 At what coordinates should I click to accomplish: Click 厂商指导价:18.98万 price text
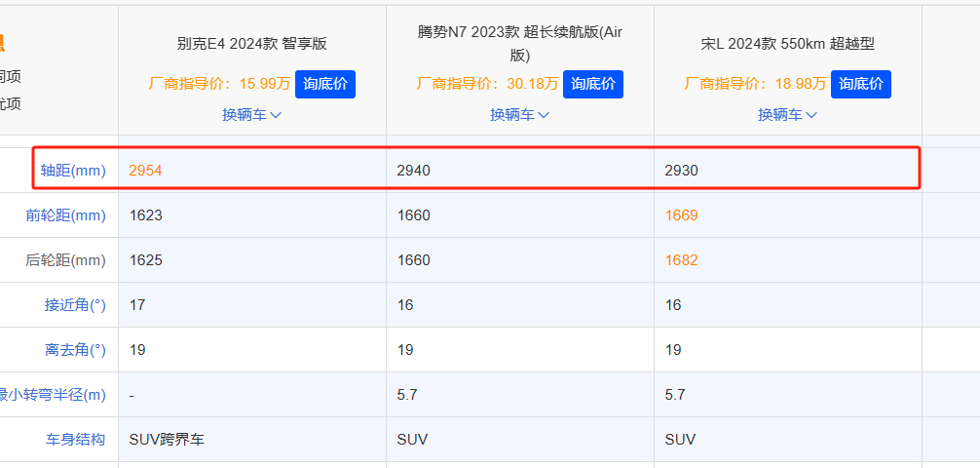pyautogui.click(x=755, y=84)
